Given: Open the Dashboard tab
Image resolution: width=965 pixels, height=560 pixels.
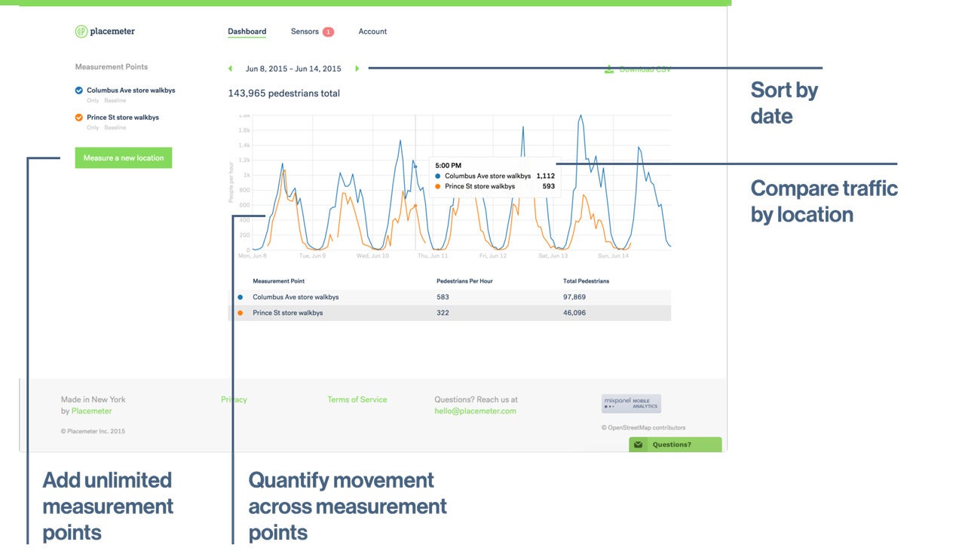Looking at the screenshot, I should [x=247, y=32].
